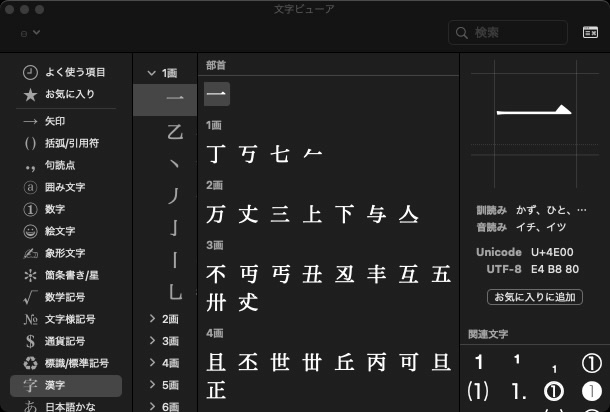The height and width of the screenshot is (412, 610).
Task: Select related character 1. with period
Action: (518, 391)
